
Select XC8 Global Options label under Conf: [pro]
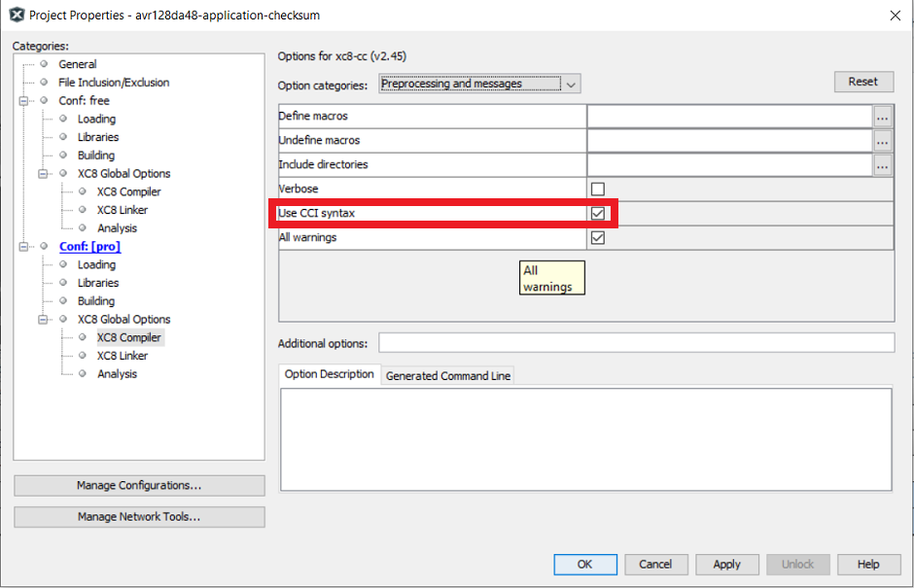pos(124,320)
